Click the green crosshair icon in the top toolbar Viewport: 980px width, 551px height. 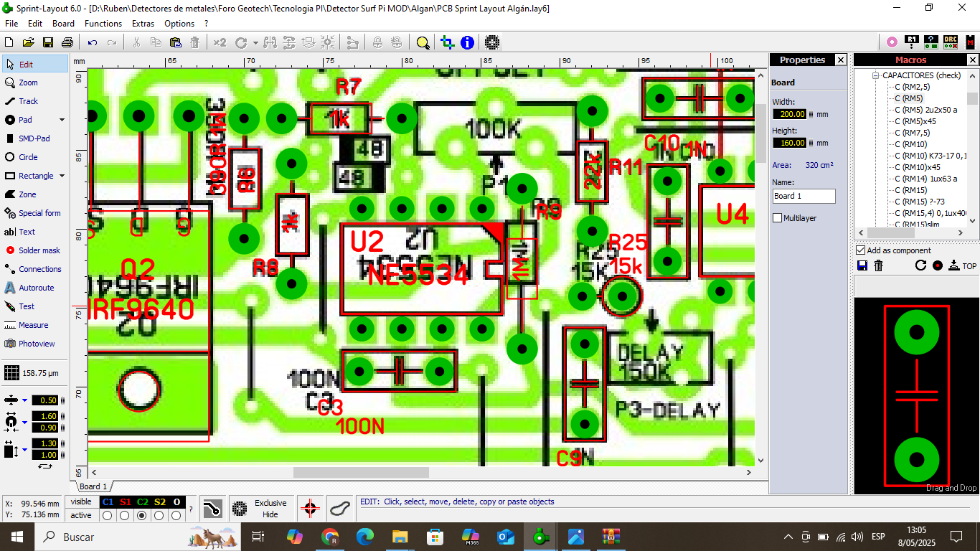click(448, 42)
